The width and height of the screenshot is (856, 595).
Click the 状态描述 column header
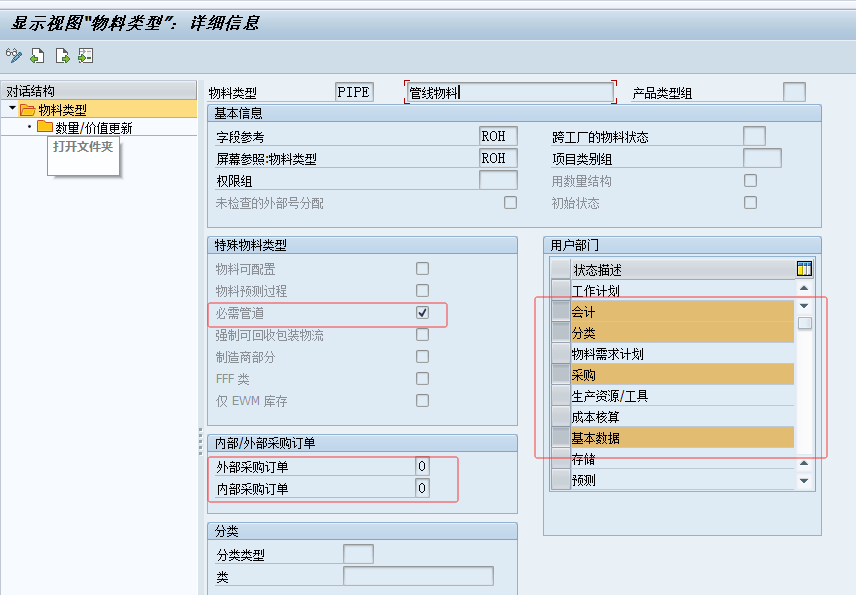[683, 269]
